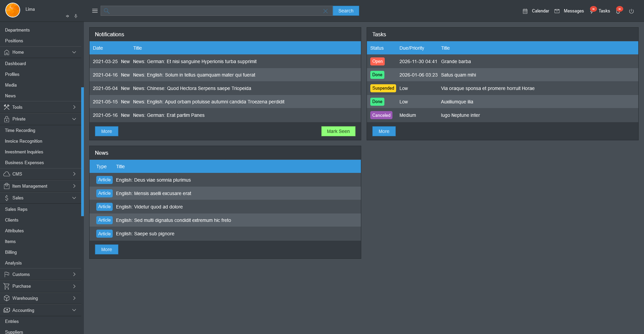Click inside the search input field
Image resolution: width=644 pixels, height=334 pixels.
[x=215, y=11]
